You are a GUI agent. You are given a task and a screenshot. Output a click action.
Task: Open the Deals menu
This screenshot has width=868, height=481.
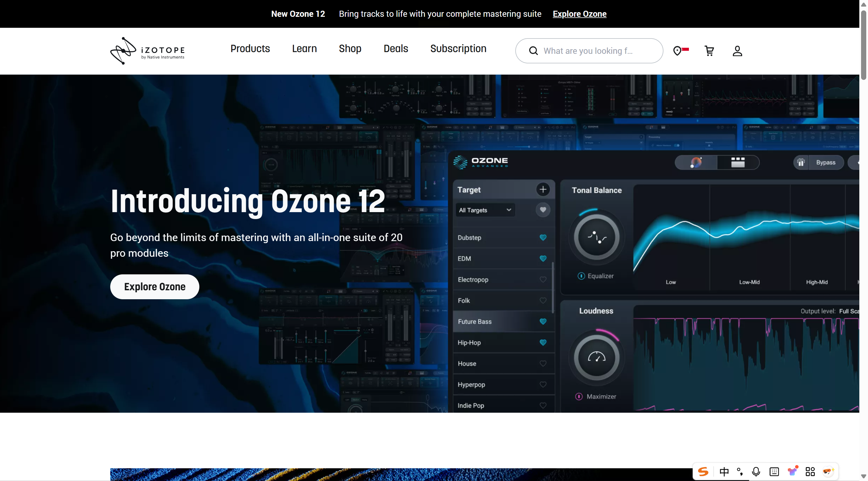click(x=396, y=49)
